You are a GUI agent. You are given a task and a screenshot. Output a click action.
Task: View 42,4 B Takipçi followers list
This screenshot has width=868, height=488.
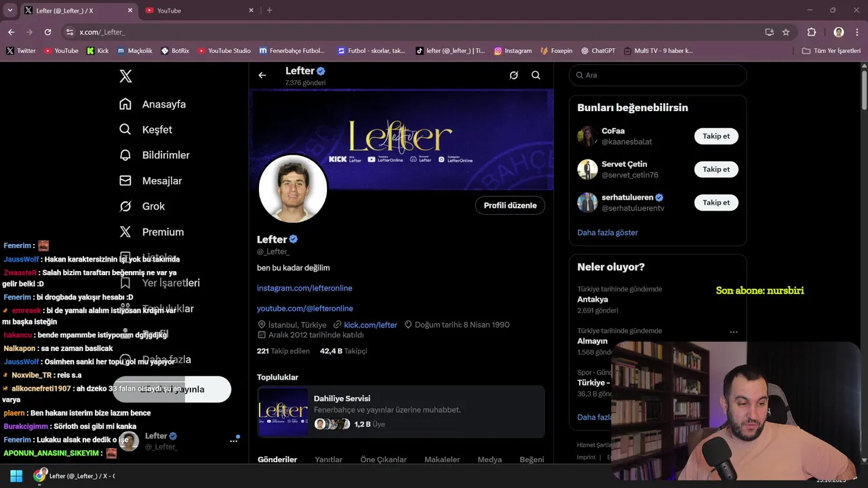pos(344,351)
